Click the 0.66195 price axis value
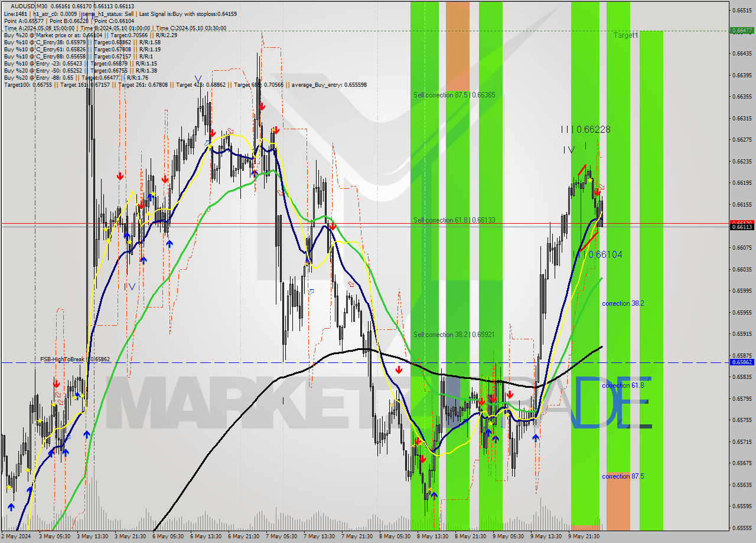756x543 pixels. (x=742, y=183)
